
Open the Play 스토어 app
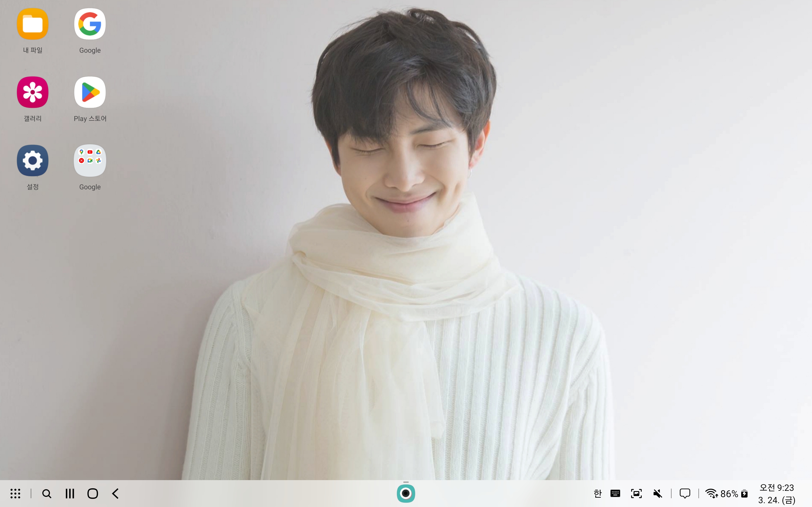click(x=90, y=92)
